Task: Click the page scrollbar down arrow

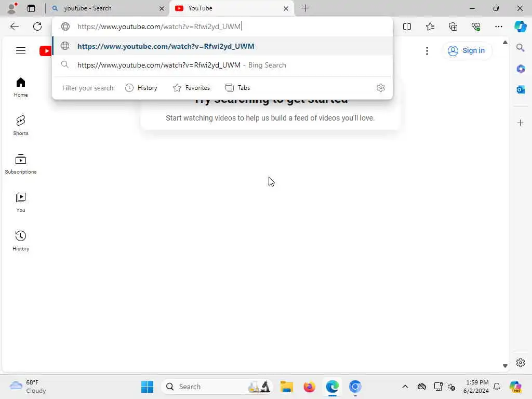Action: (x=505, y=365)
